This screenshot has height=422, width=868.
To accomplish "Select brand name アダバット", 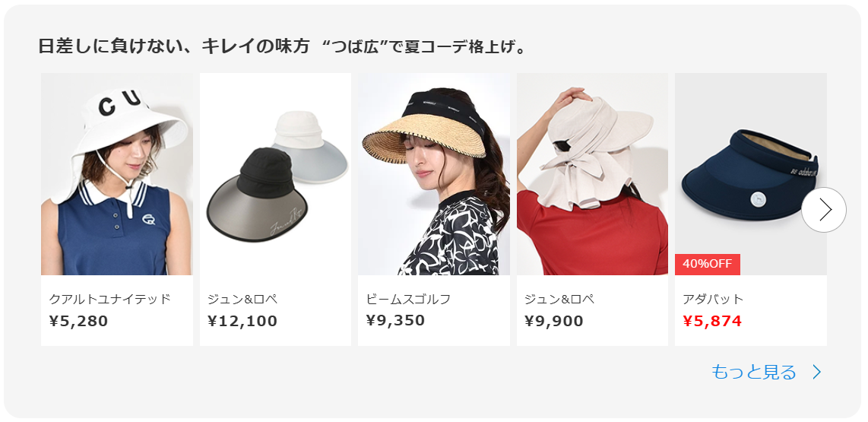I will pos(713,299).
